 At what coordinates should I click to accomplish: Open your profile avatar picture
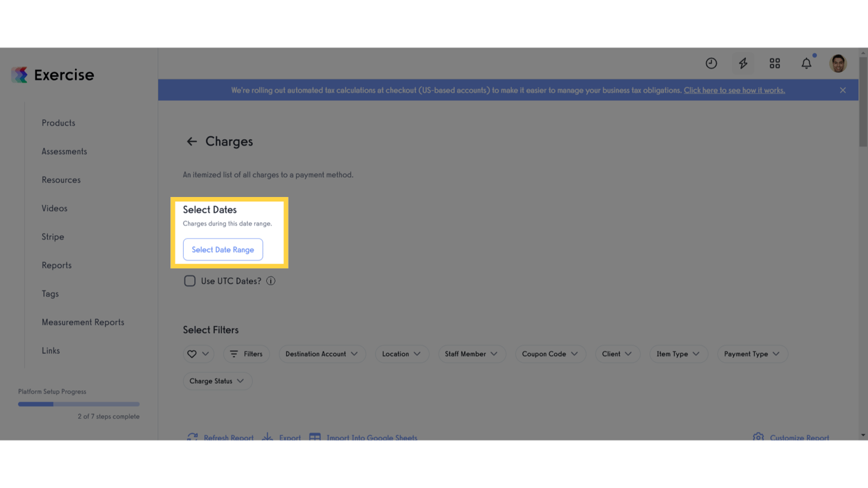pos(837,63)
